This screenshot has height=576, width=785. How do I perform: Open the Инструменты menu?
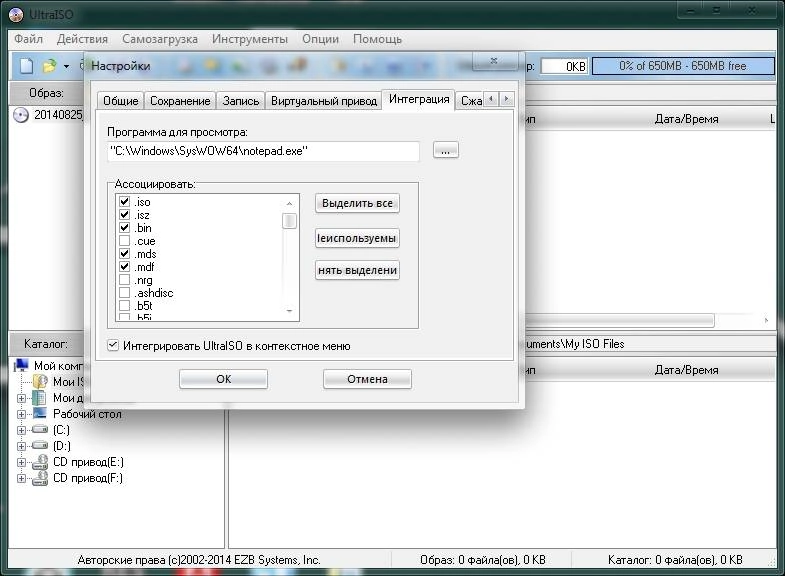point(250,39)
